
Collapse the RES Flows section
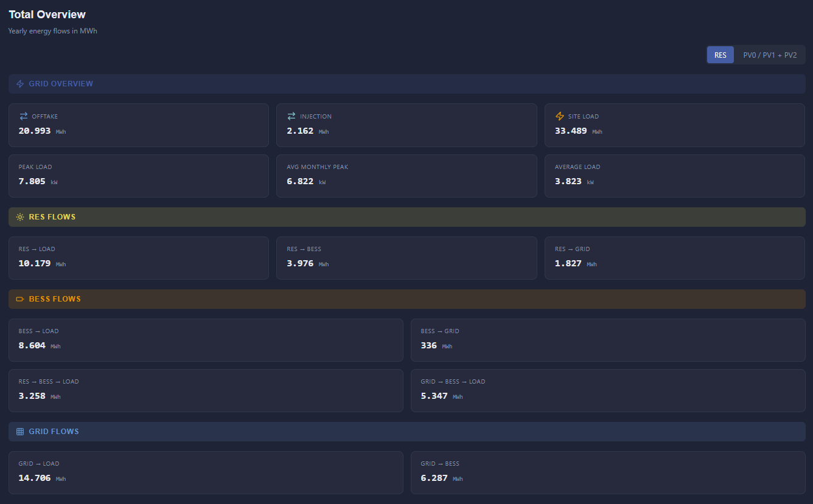point(53,216)
